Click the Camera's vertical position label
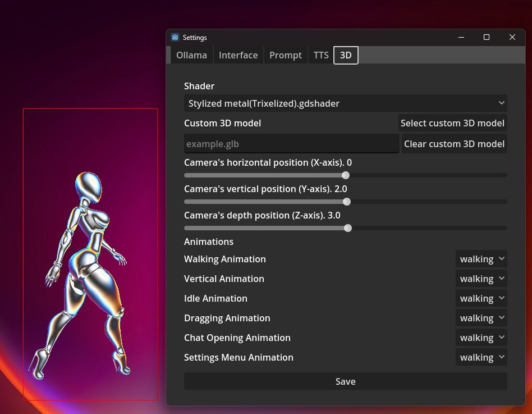Viewport: 532px width, 414px height. pos(265,189)
